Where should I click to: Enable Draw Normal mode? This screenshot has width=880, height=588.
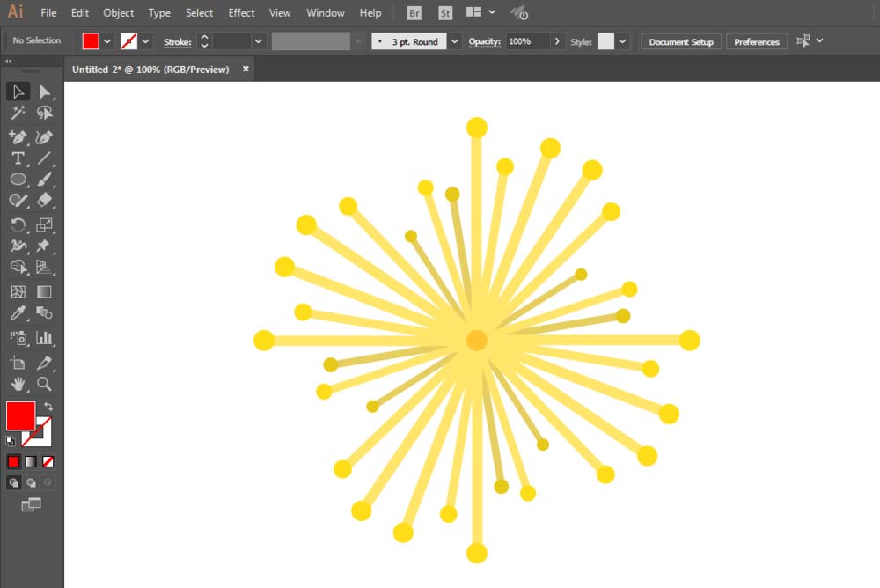(13, 483)
